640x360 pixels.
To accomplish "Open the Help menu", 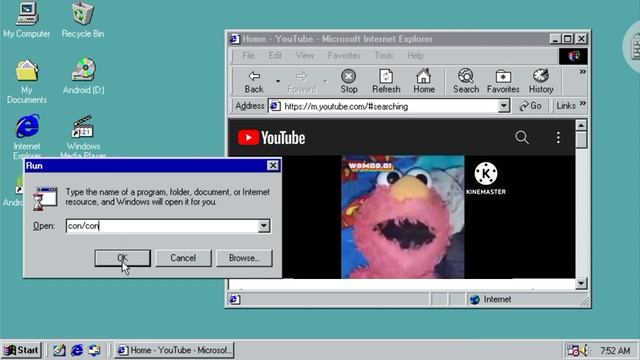I will coord(415,55).
